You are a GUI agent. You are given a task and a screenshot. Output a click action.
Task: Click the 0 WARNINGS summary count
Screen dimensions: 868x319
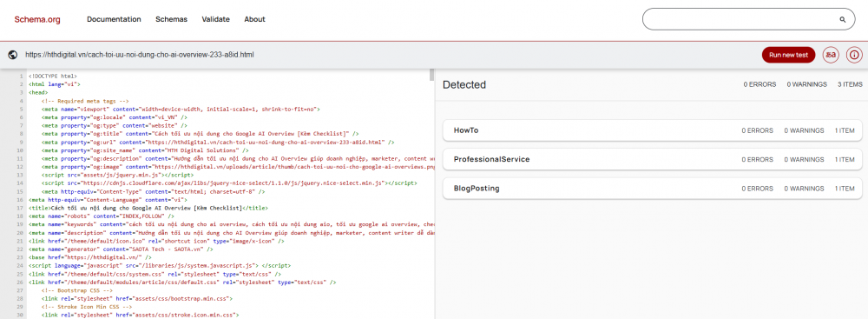(806, 84)
